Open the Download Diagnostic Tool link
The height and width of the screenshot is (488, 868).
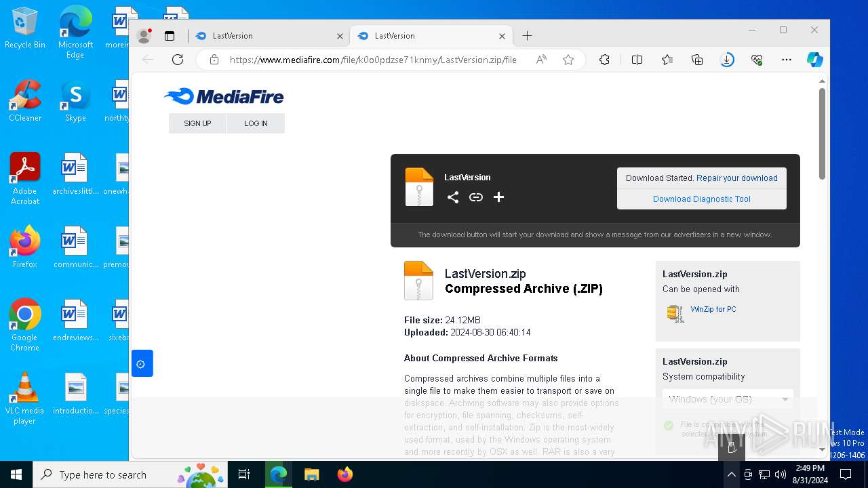coord(702,199)
